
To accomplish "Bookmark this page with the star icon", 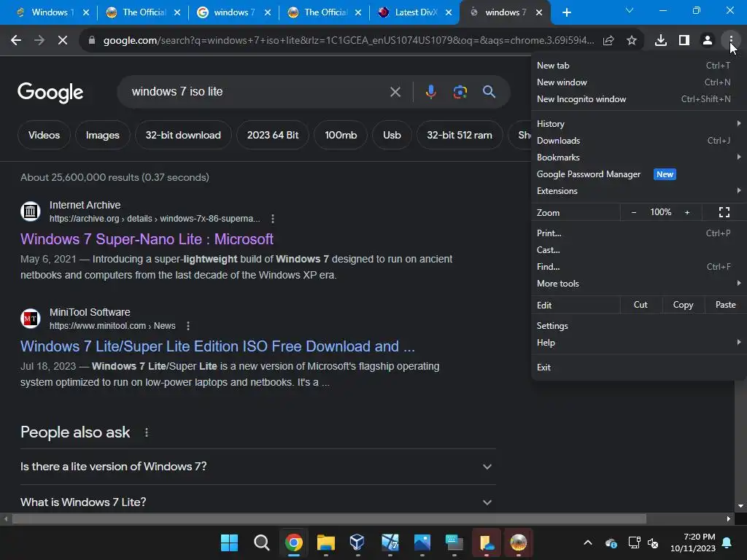I will [632, 41].
